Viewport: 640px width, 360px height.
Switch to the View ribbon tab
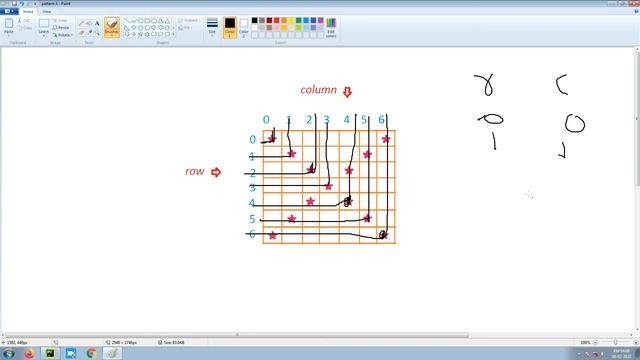tap(47, 11)
